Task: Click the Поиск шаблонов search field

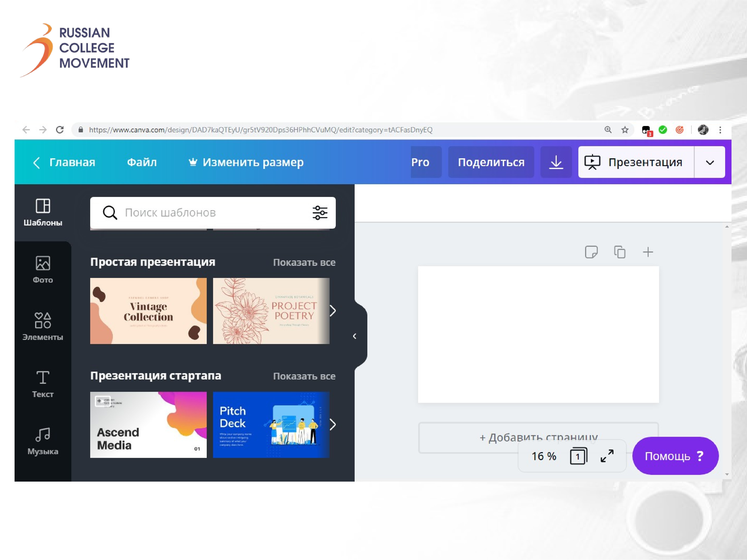Action: pyautogui.click(x=213, y=213)
